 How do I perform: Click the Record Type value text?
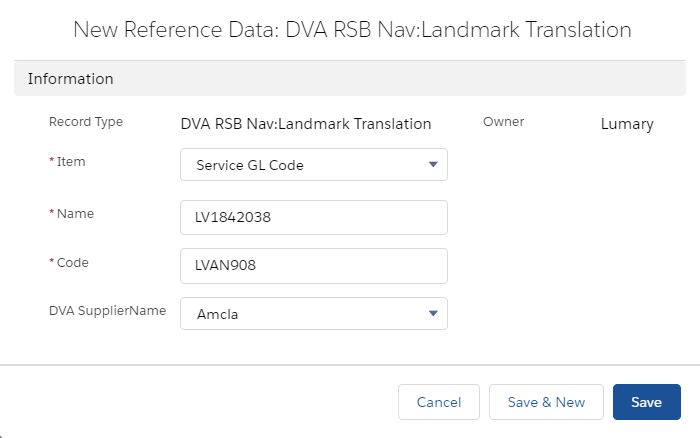[x=306, y=124]
